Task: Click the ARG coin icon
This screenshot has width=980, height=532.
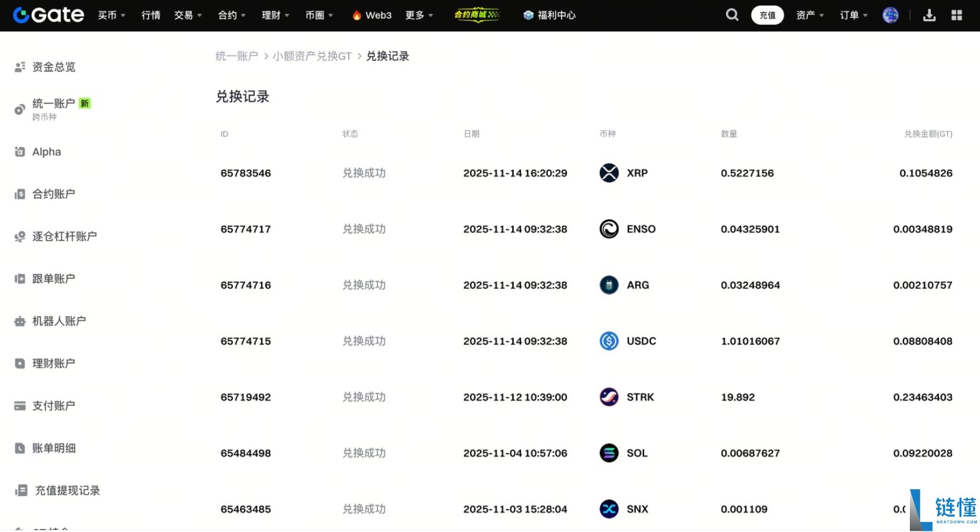Action: [609, 285]
